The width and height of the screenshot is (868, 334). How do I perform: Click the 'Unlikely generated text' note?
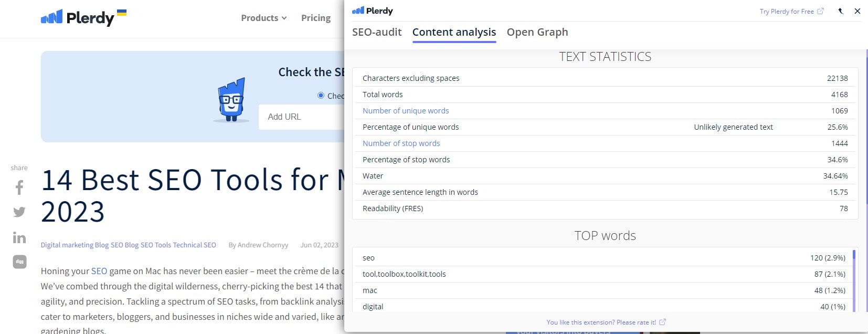pyautogui.click(x=733, y=127)
